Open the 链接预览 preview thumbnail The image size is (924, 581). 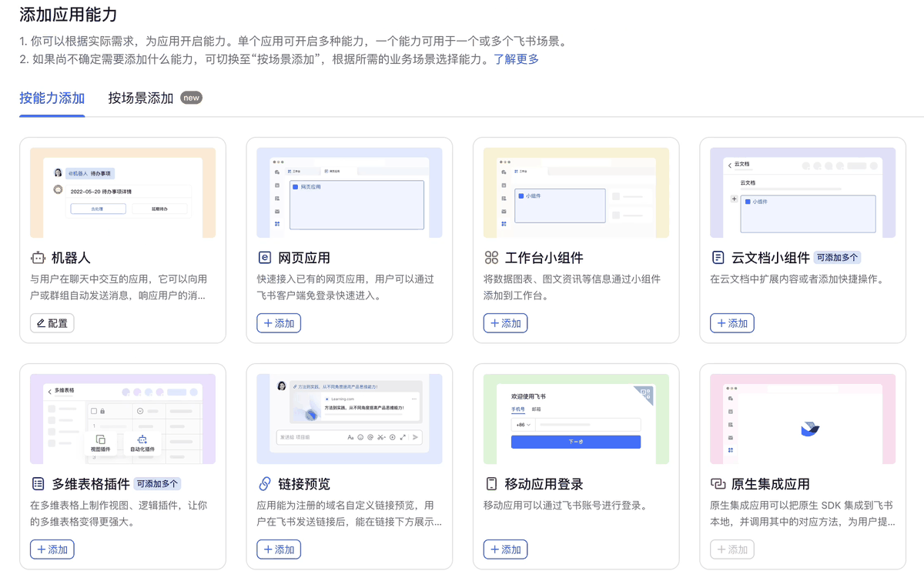pos(350,419)
